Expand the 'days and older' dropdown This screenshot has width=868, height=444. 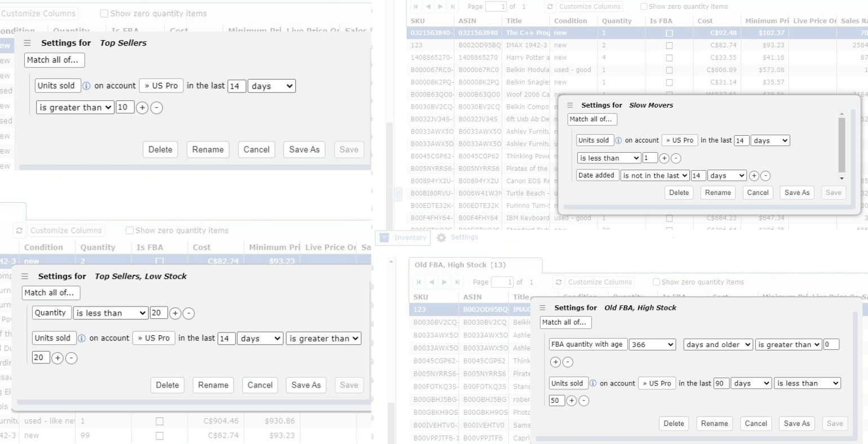coord(718,344)
